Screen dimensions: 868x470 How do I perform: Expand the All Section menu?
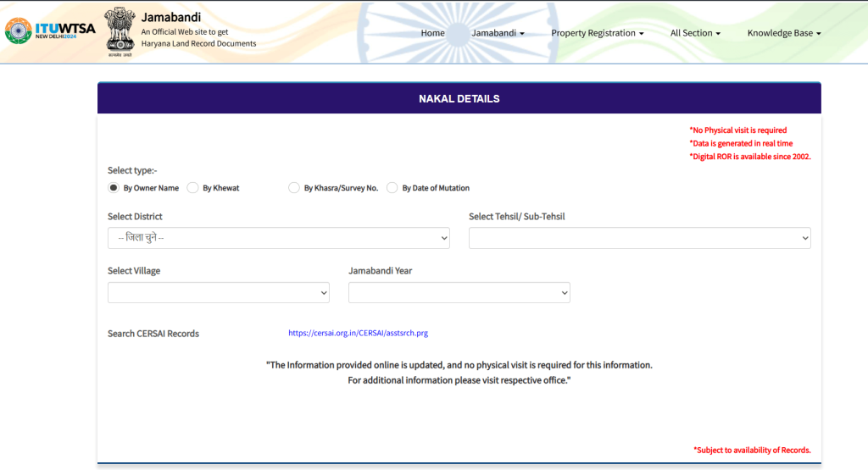pos(695,33)
